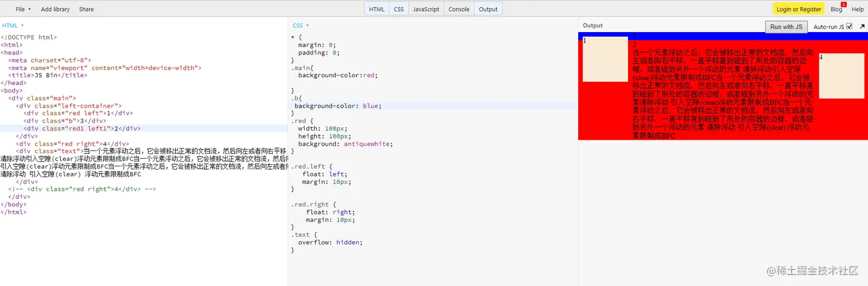Open the File dropdown menu

click(24, 9)
